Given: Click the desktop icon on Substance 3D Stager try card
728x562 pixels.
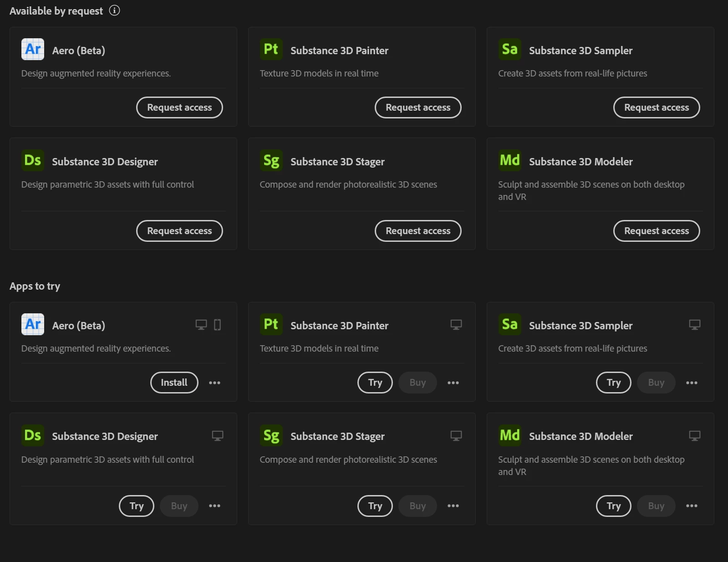Looking at the screenshot, I should pos(456,436).
